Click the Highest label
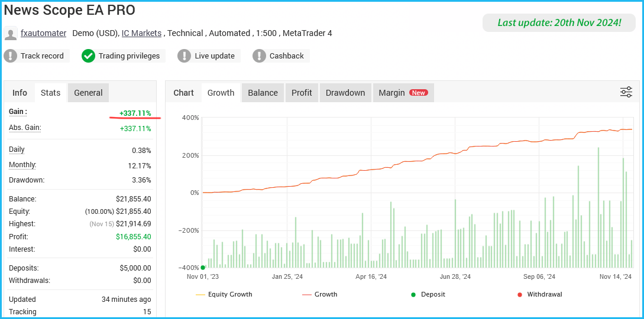This screenshot has height=319, width=644. point(22,224)
